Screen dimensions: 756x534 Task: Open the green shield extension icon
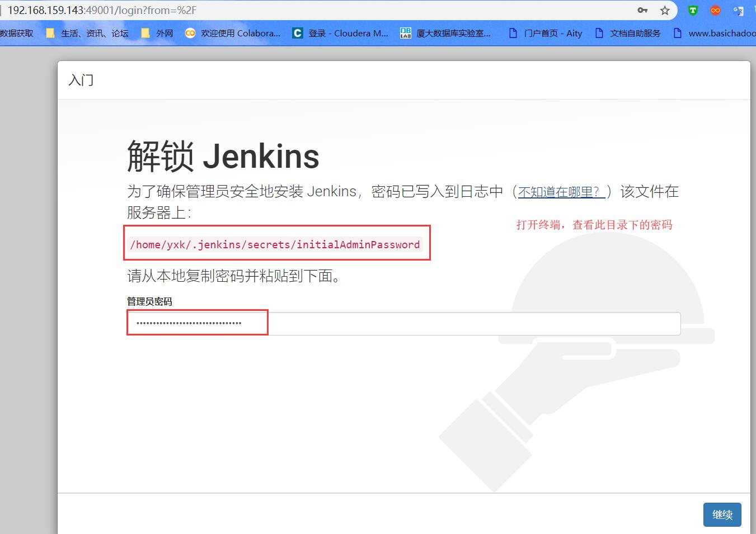[693, 10]
